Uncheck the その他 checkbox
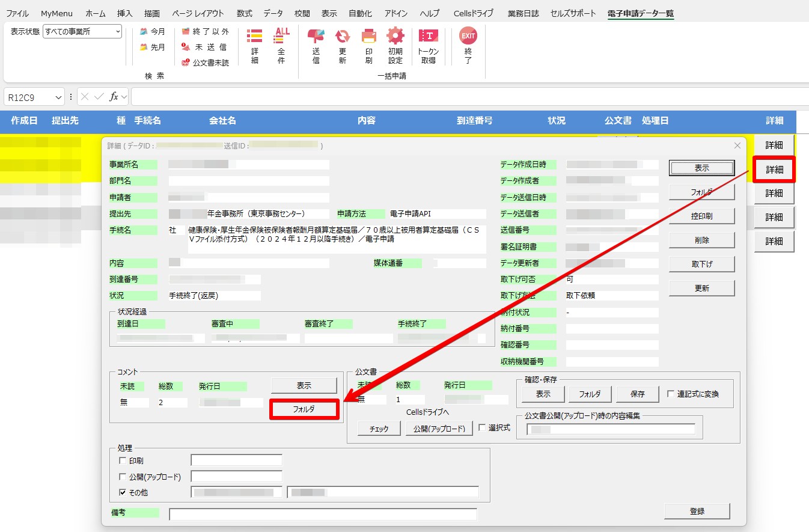The width and height of the screenshot is (809, 532). tap(123, 492)
